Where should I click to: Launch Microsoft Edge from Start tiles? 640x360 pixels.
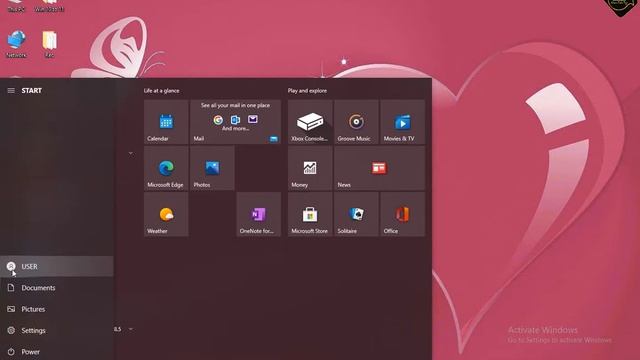pos(166,168)
